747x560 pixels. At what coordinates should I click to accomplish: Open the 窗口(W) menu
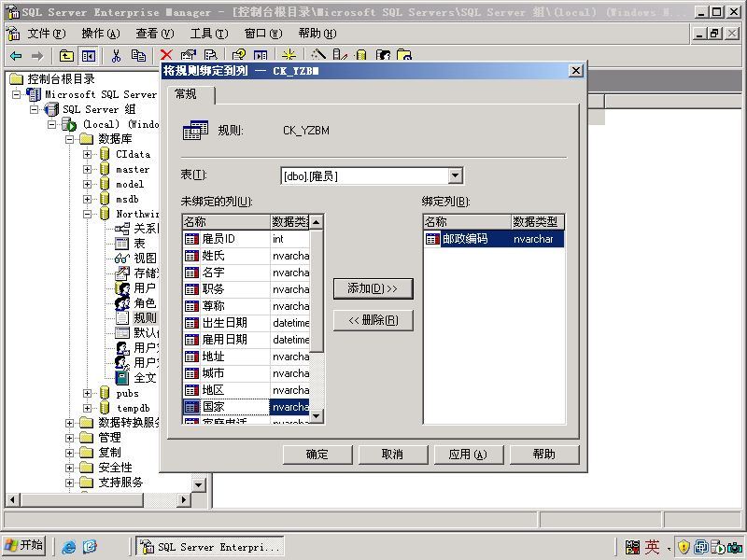[263, 34]
